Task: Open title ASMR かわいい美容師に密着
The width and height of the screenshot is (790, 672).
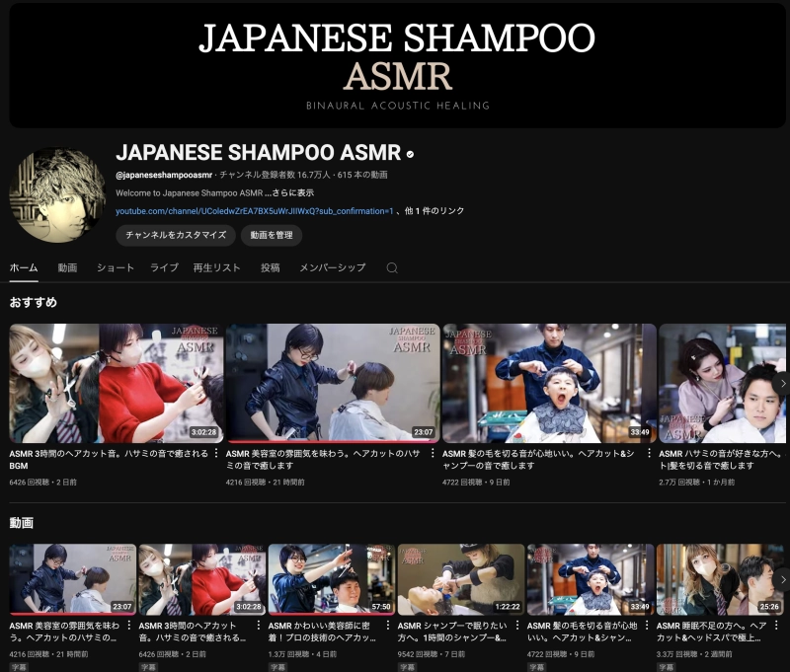Action: pyautogui.click(x=322, y=632)
